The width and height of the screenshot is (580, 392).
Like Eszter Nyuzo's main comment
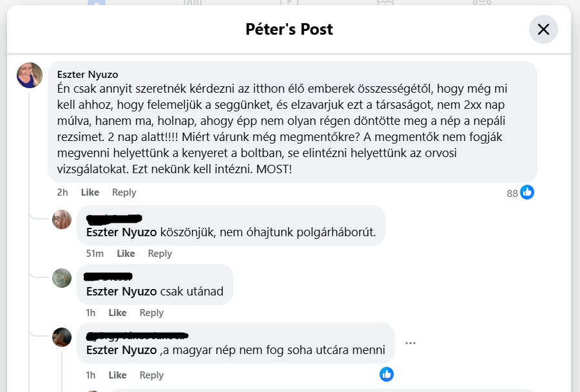click(90, 192)
